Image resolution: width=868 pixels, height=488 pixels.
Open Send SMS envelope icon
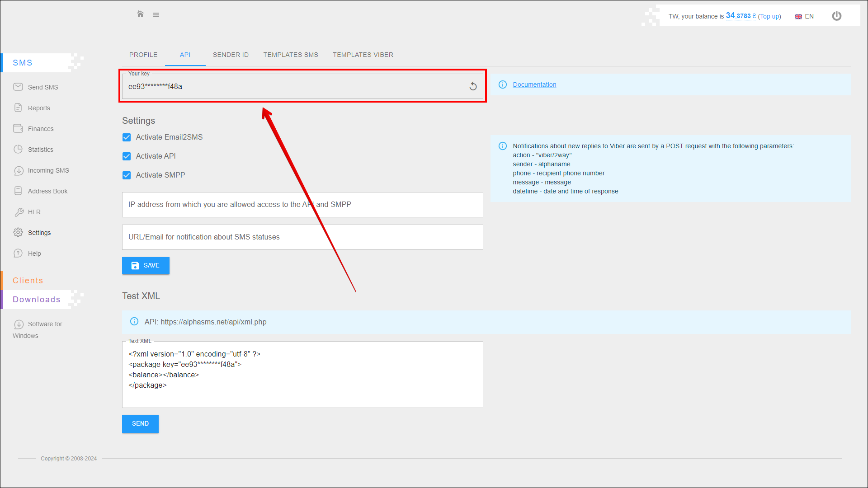tap(18, 87)
